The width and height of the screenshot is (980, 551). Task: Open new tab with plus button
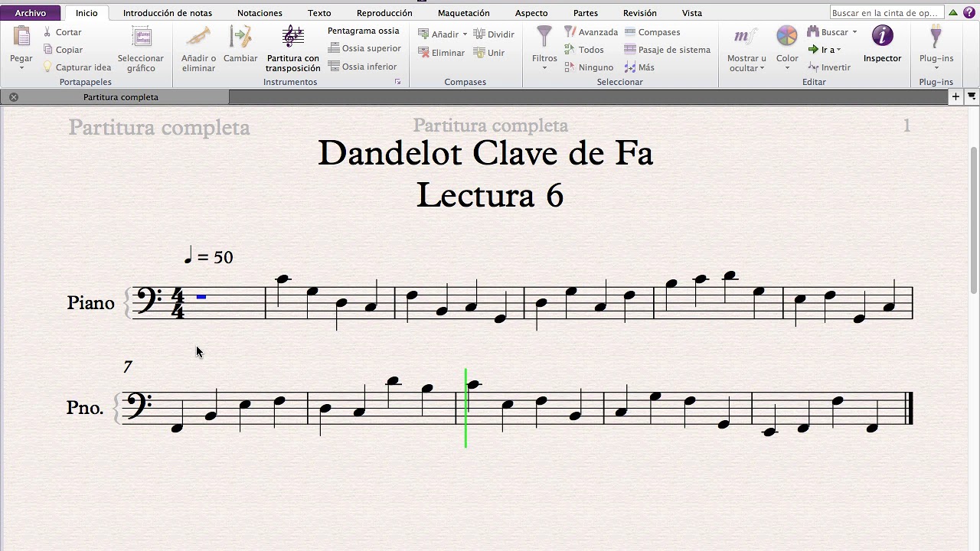pos(955,96)
